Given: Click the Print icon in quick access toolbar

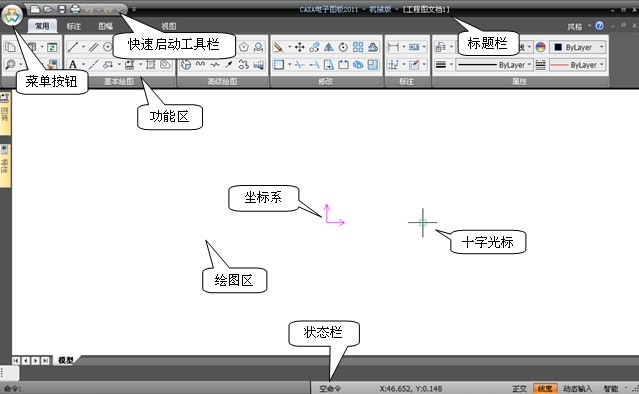Looking at the screenshot, I should click(75, 9).
